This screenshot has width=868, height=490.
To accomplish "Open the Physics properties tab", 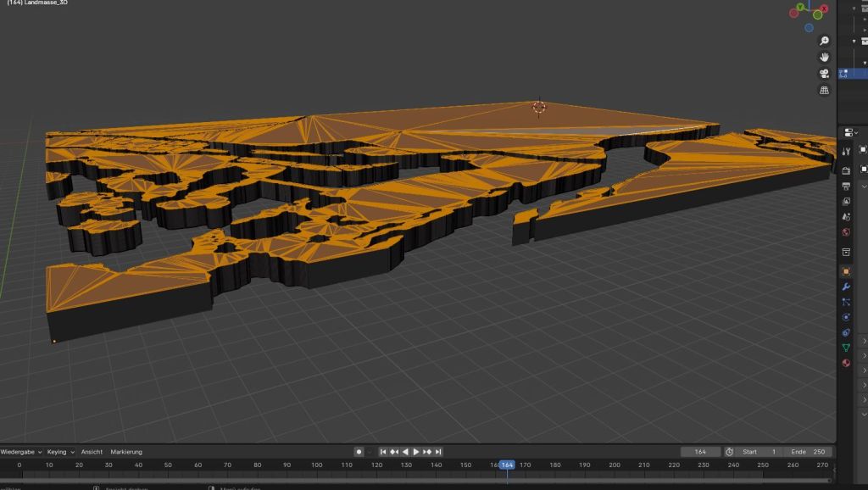I will click(846, 317).
